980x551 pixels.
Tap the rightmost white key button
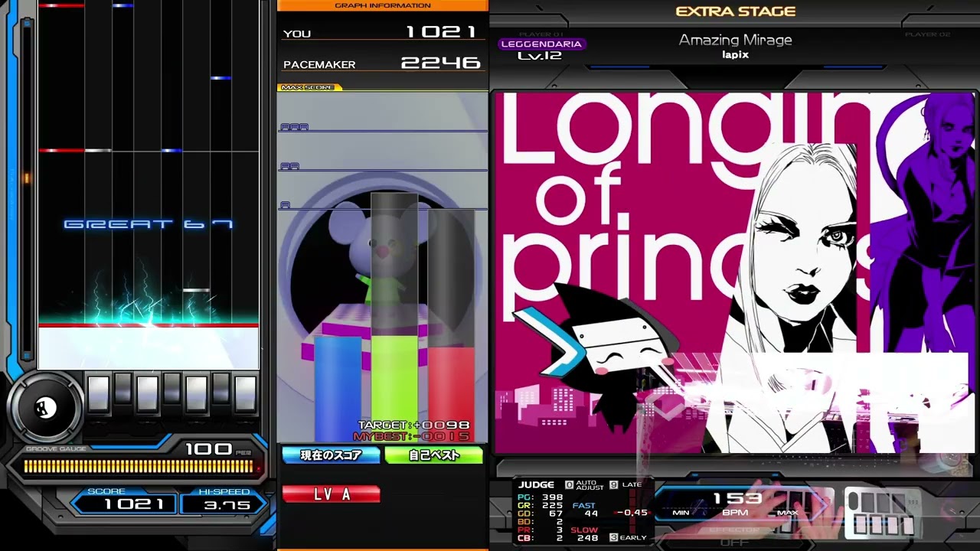pyautogui.click(x=246, y=394)
